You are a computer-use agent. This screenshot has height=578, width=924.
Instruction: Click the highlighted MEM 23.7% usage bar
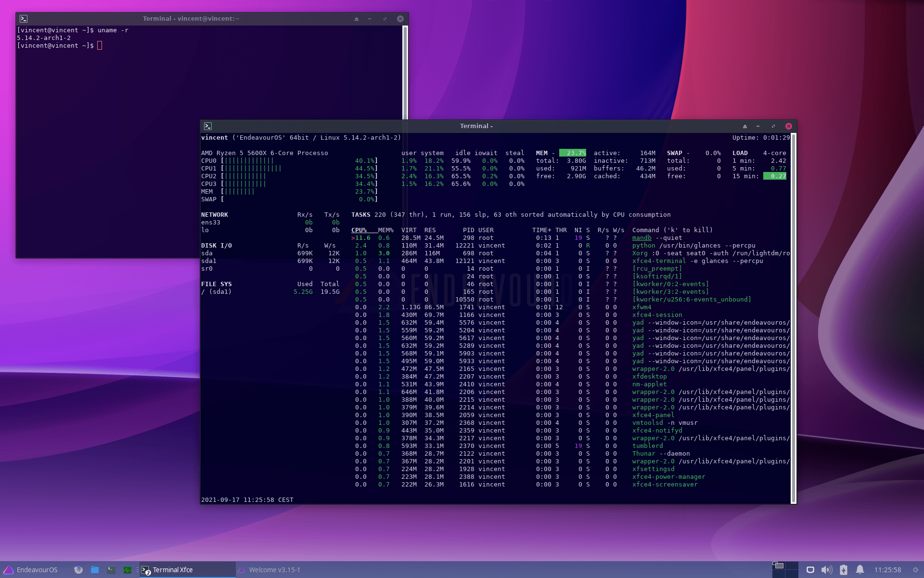573,153
